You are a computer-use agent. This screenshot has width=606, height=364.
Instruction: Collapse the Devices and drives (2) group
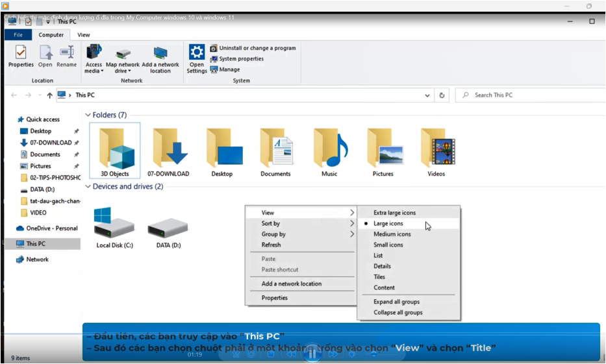pos(88,186)
